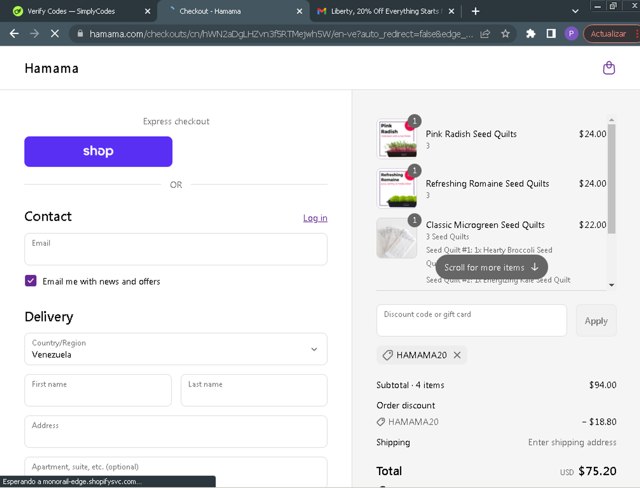Close the Checkout - Hamama tab
This screenshot has height=488, width=640.
pyautogui.click(x=299, y=11)
